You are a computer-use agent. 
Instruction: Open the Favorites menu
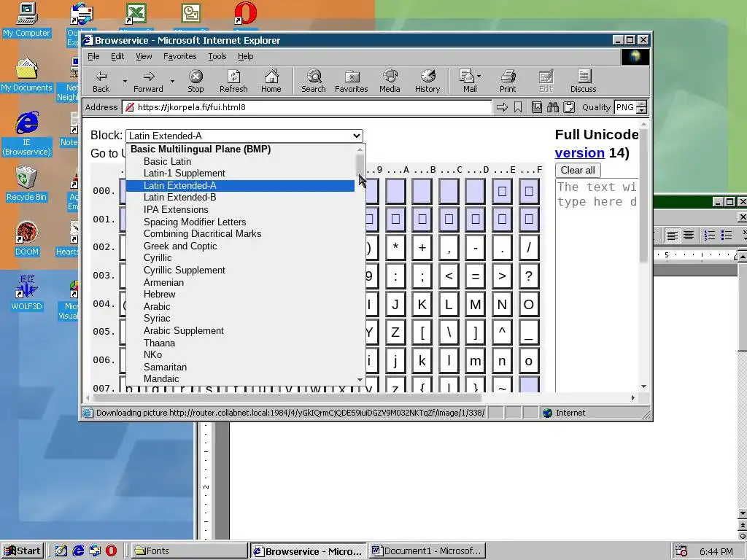179,56
